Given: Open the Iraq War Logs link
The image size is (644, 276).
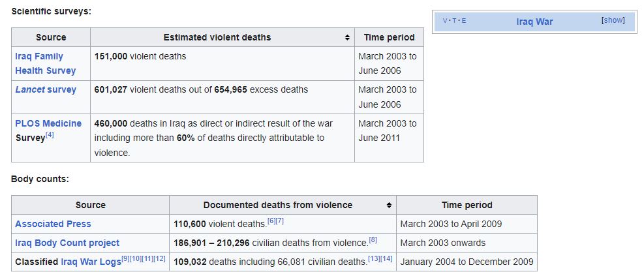Looking at the screenshot, I should click(x=91, y=262).
